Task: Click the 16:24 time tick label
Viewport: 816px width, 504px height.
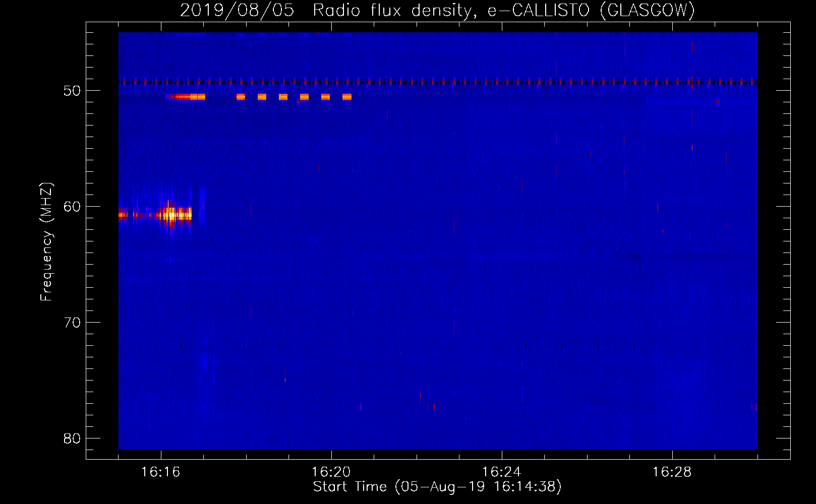Action: (502, 472)
